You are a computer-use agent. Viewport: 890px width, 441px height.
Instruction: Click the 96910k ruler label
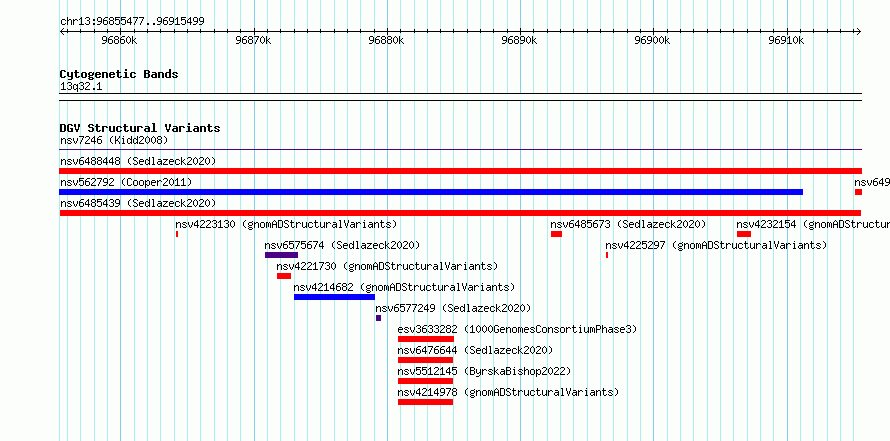[786, 41]
